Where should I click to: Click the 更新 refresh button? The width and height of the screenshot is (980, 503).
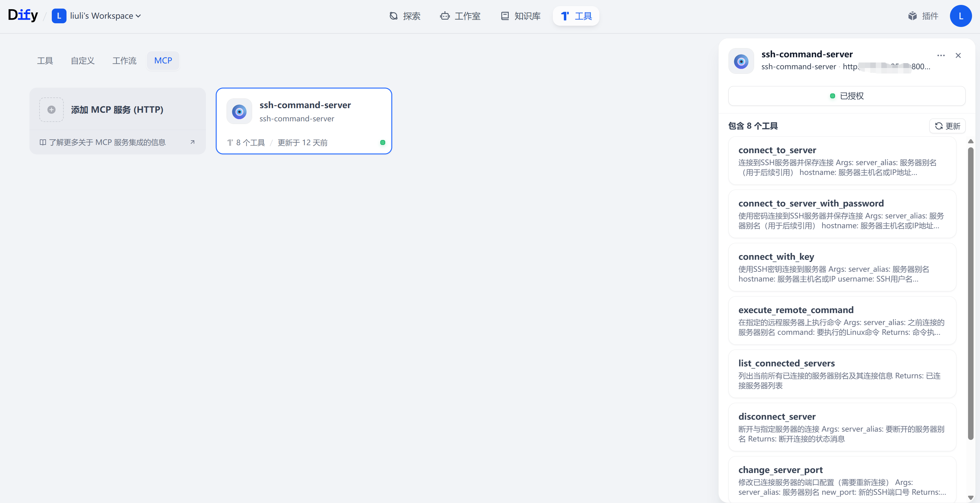point(948,126)
